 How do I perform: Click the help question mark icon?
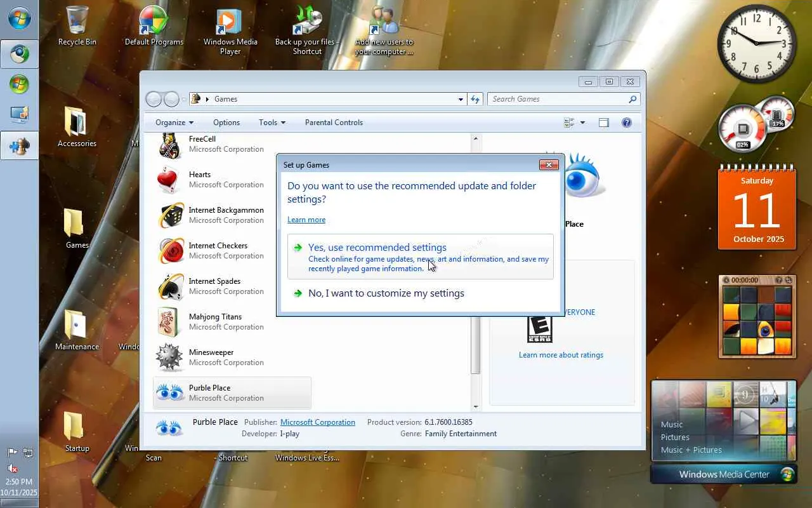(x=627, y=123)
